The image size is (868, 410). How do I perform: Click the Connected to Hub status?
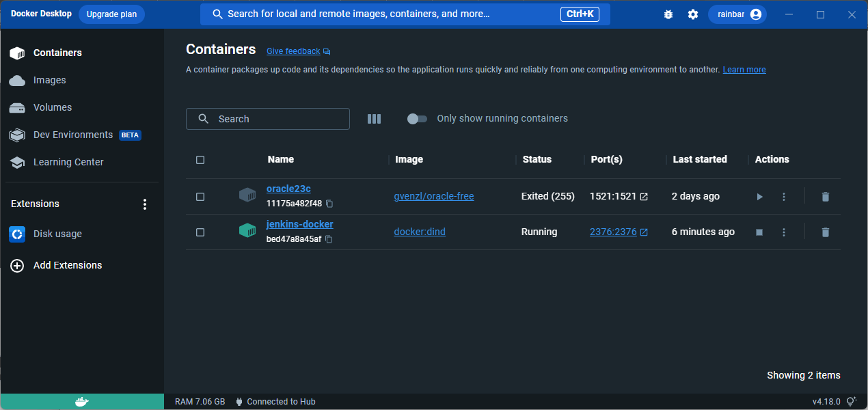tap(275, 402)
